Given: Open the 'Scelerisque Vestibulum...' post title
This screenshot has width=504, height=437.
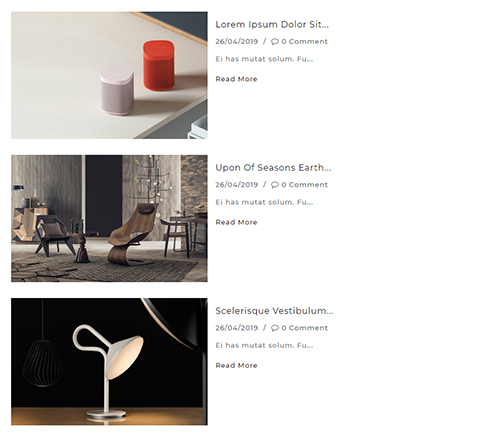Looking at the screenshot, I should coord(274,311).
